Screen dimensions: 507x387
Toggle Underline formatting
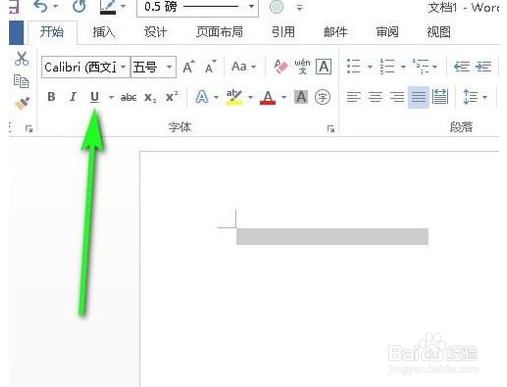[95, 97]
